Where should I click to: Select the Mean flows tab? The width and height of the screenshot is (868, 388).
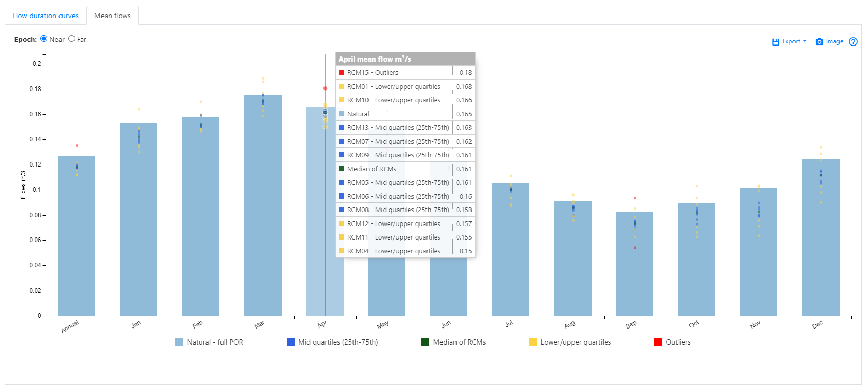point(112,16)
